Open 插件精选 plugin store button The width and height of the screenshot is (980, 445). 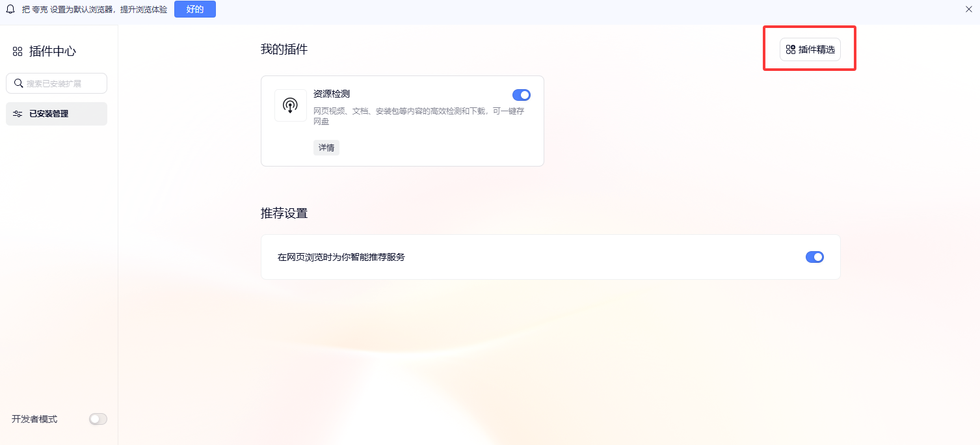point(810,49)
